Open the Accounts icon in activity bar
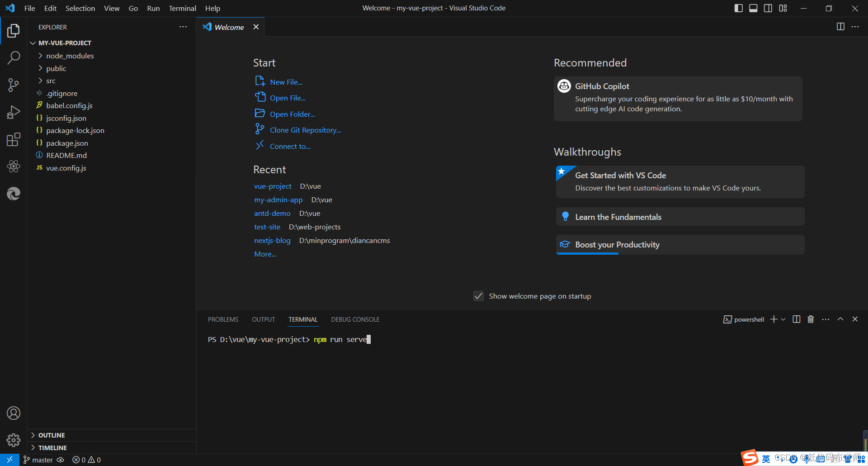The image size is (868, 466). pyautogui.click(x=14, y=413)
